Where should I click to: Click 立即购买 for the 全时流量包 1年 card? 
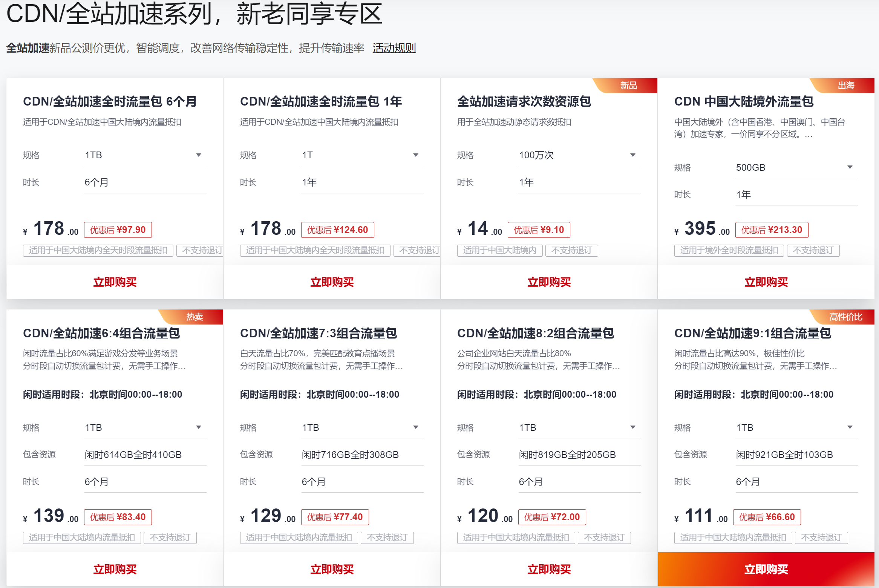point(332,282)
